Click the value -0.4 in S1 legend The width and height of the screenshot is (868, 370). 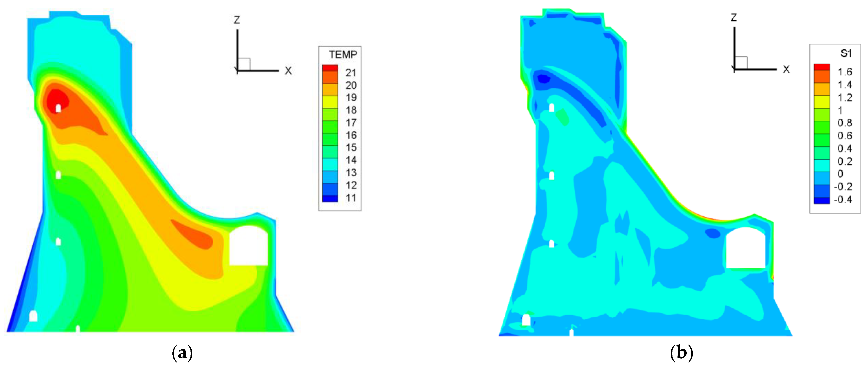coord(843,199)
